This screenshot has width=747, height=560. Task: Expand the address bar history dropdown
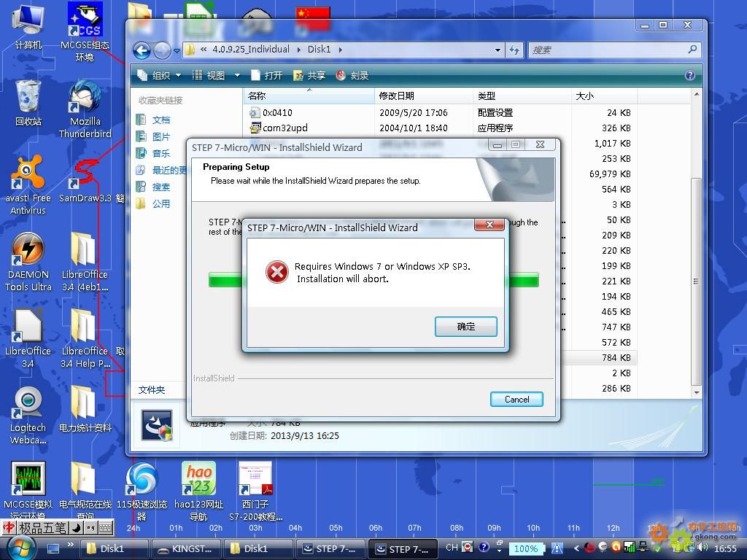(498, 50)
